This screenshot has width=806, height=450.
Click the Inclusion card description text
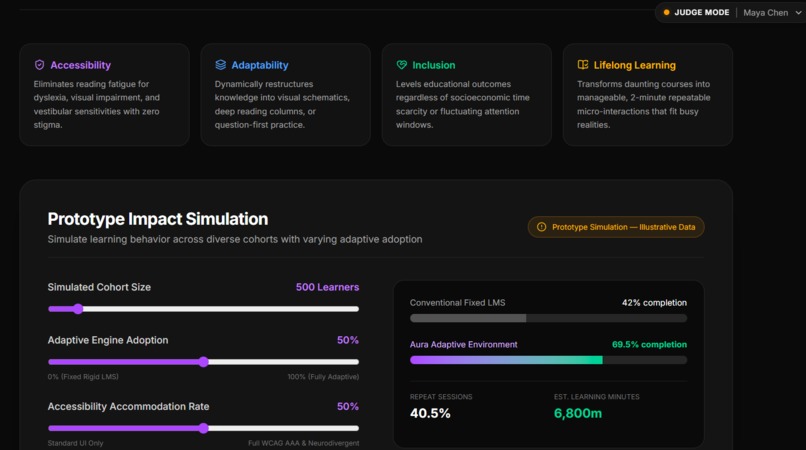pos(463,104)
